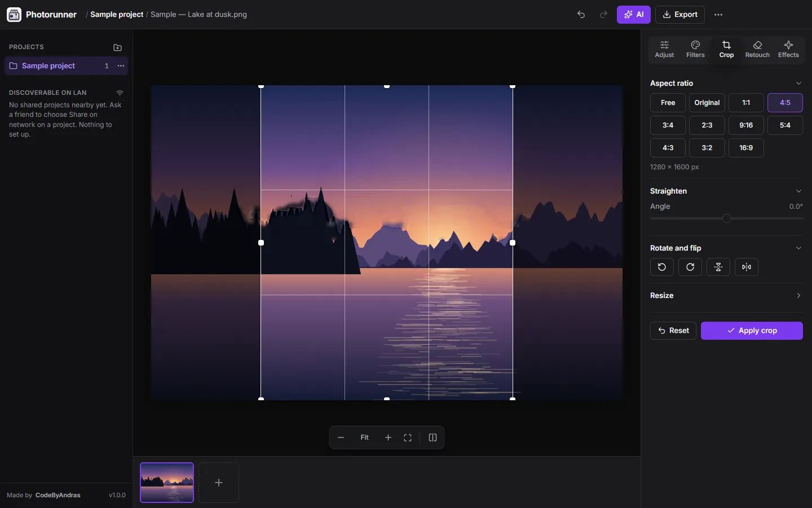Switch to the Filters tab
Screen dimensions: 812x508
click(695, 49)
